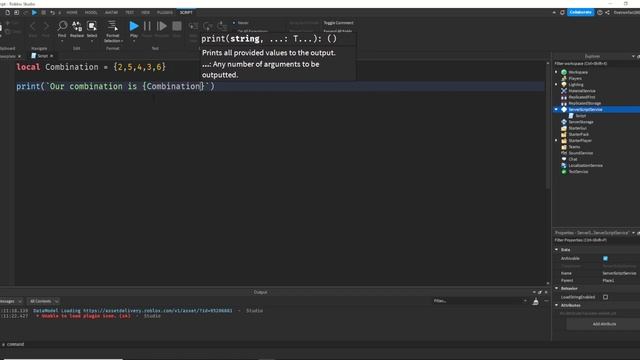Switch to the AVATAR ribbon tab
The height and width of the screenshot is (360, 640).
[x=111, y=13]
